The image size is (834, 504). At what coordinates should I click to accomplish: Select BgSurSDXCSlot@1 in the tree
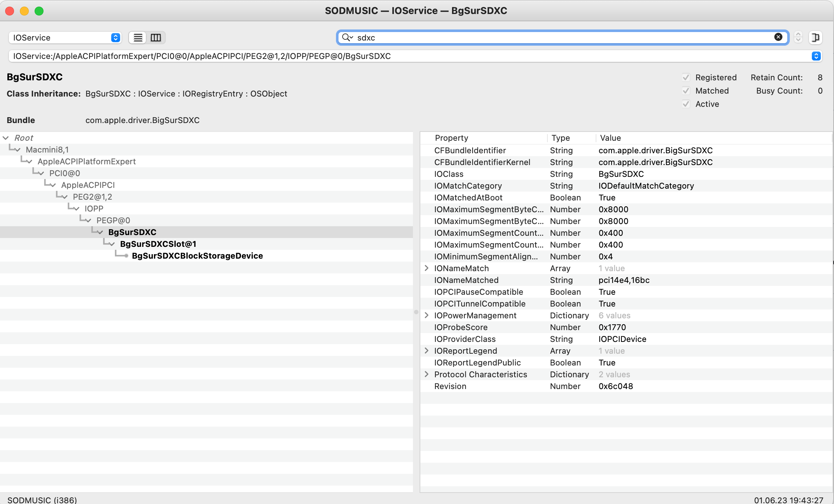pyautogui.click(x=158, y=244)
